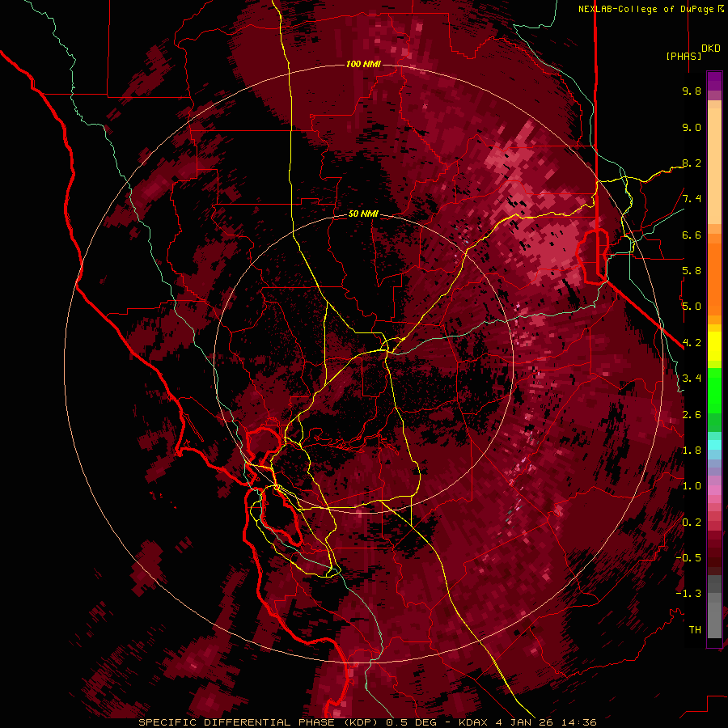Screen dimensions: 728x728
Task: Pick the light gray segment beside TH
Action: 714,621
